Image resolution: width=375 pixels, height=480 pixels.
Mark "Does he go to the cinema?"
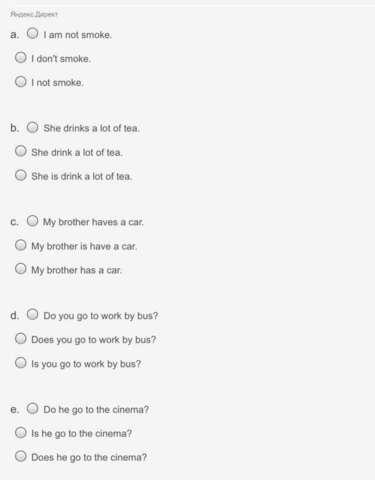21,456
